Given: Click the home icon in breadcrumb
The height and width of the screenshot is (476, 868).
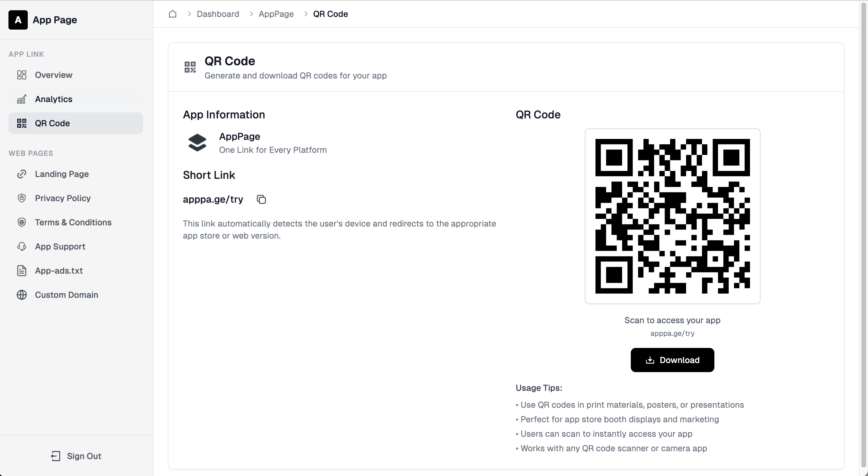Looking at the screenshot, I should [173, 14].
